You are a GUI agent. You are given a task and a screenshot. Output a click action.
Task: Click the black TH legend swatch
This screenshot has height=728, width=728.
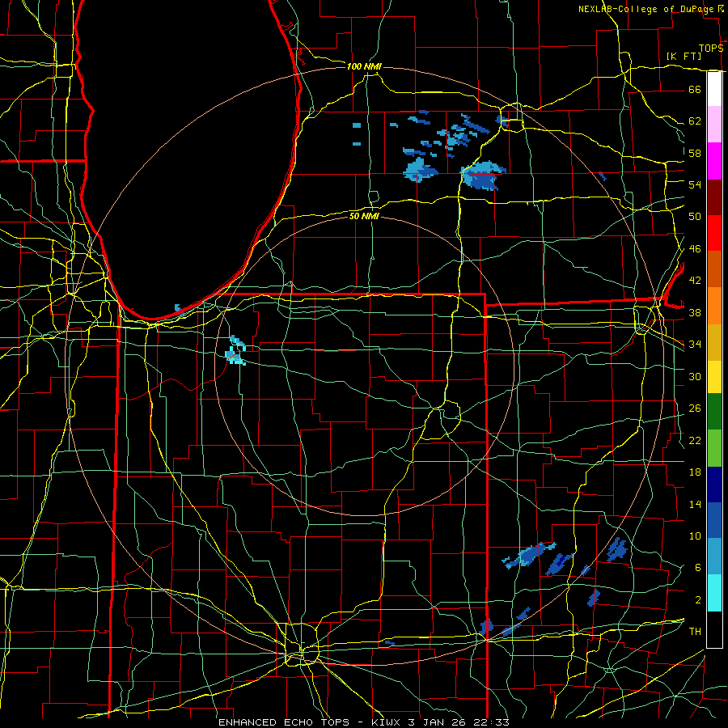[714, 629]
